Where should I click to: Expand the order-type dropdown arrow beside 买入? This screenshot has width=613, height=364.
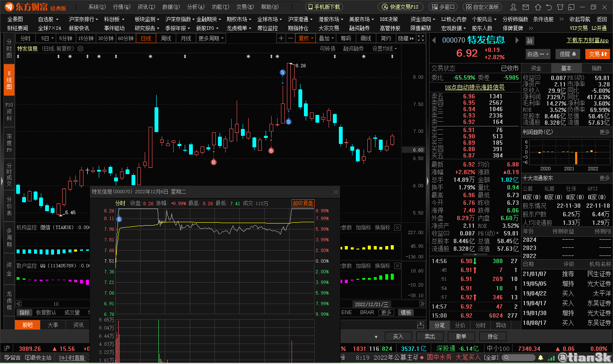(x=376, y=337)
